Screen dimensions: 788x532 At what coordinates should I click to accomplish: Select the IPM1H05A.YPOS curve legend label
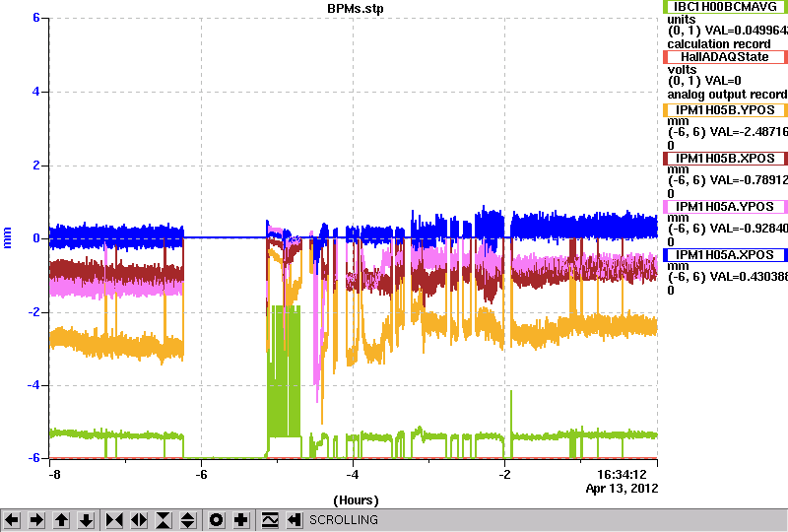[x=725, y=207]
